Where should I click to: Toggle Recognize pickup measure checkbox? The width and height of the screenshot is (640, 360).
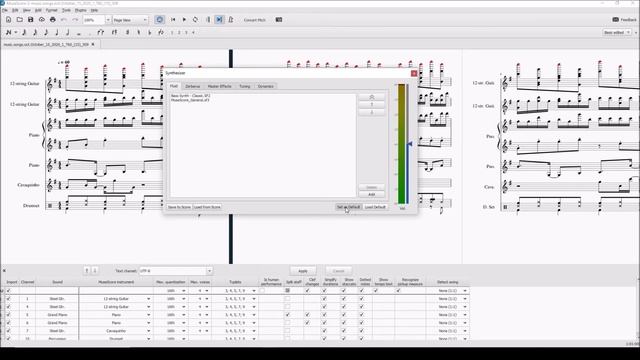pos(398,291)
